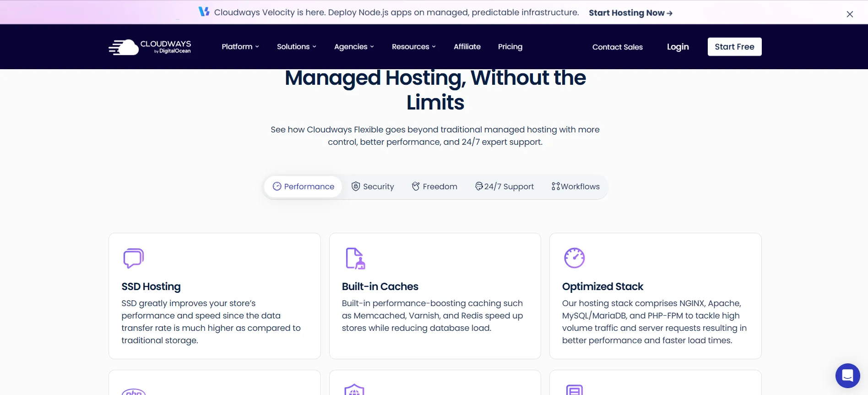Open the Login page

678,47
